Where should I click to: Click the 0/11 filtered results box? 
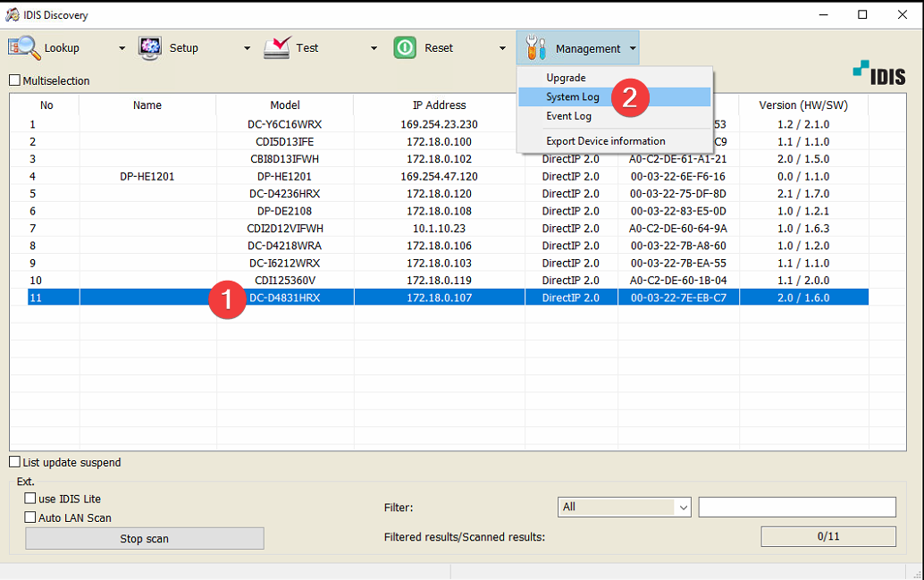tap(828, 536)
